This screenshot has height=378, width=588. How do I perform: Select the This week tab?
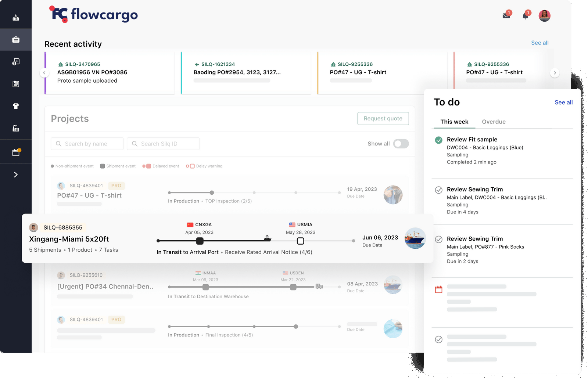454,122
